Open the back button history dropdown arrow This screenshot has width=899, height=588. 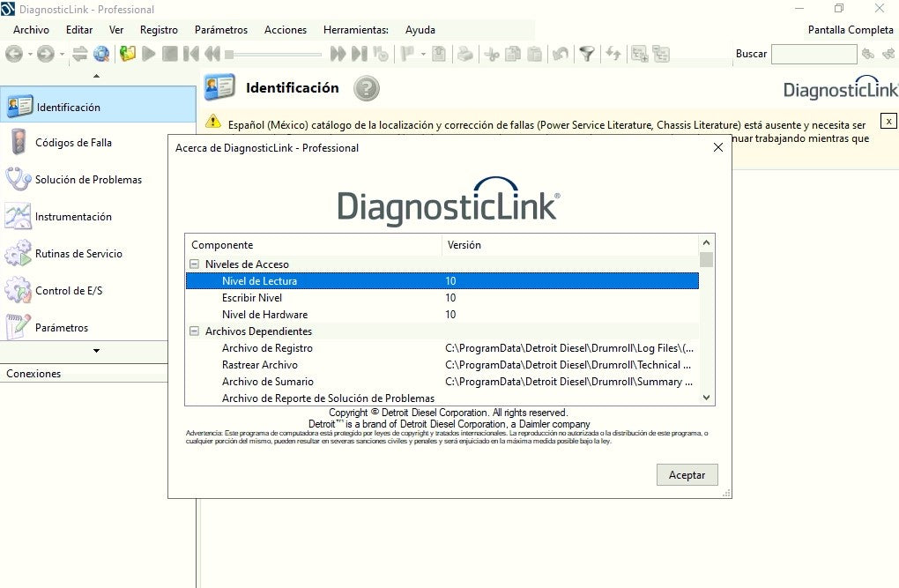[x=30, y=55]
